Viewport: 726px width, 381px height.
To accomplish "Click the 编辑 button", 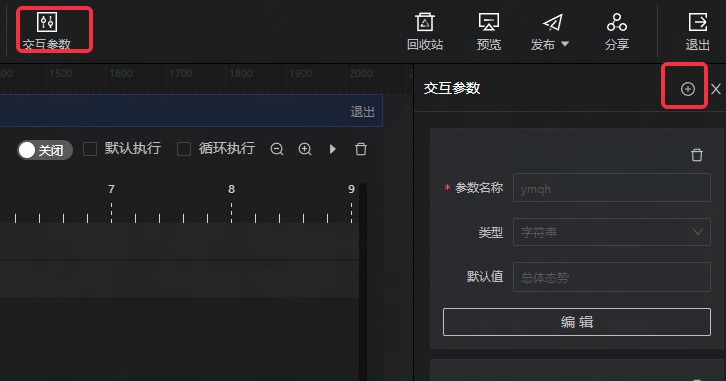I will click(x=576, y=322).
